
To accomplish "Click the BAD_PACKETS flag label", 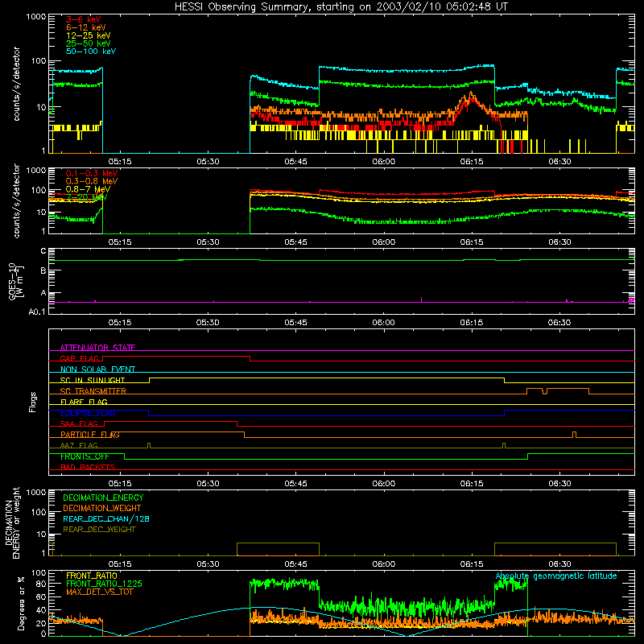I will coord(88,467).
